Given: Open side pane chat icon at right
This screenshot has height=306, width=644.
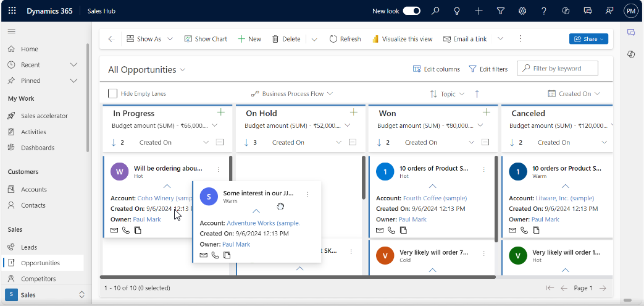Looking at the screenshot, I should coord(631,33).
